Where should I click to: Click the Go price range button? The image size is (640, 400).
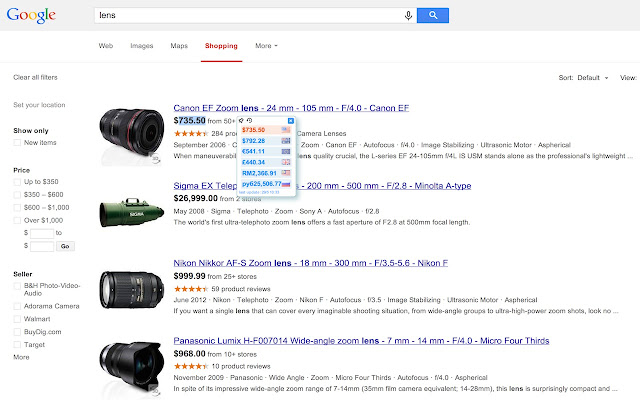tap(65, 246)
